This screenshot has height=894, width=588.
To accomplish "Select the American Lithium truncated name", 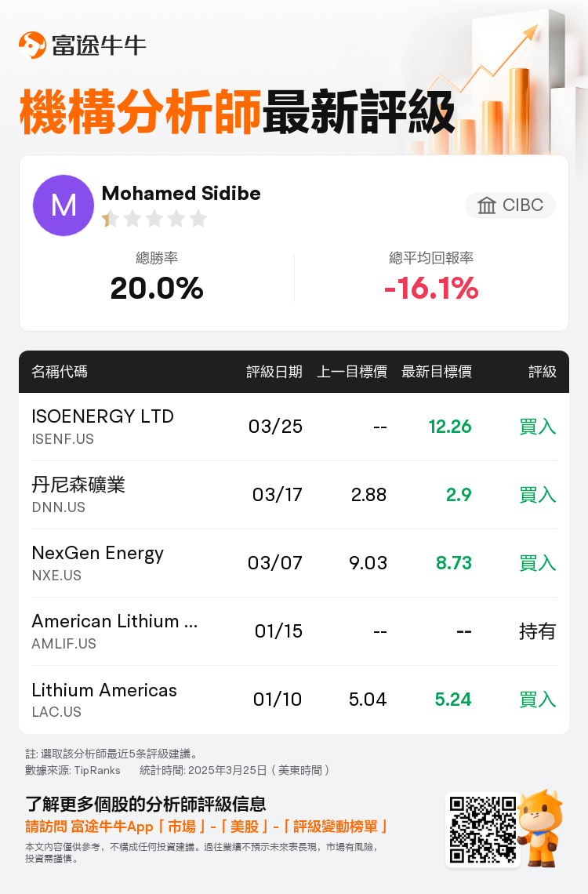I will pos(114,621).
